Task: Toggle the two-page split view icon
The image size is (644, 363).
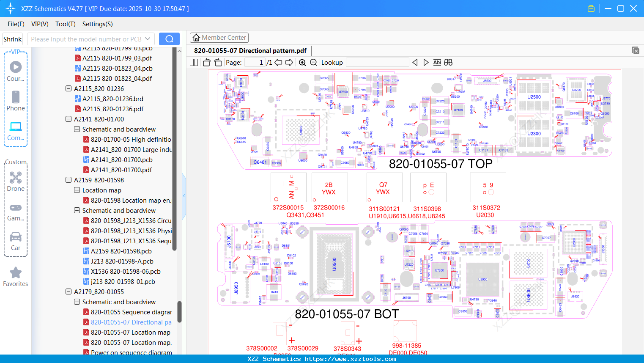Action: pyautogui.click(x=194, y=63)
